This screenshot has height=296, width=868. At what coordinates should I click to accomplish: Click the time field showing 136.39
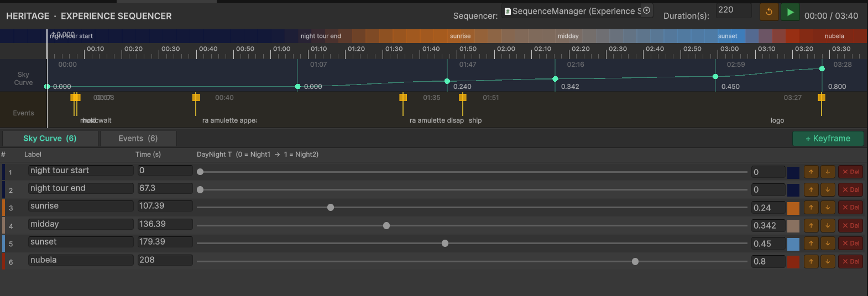165,224
